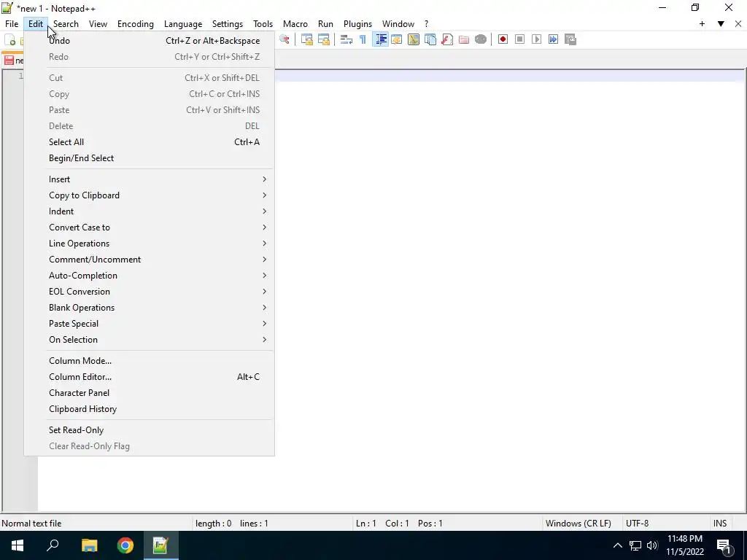Expand the Line Operations submenu

pyautogui.click(x=149, y=244)
